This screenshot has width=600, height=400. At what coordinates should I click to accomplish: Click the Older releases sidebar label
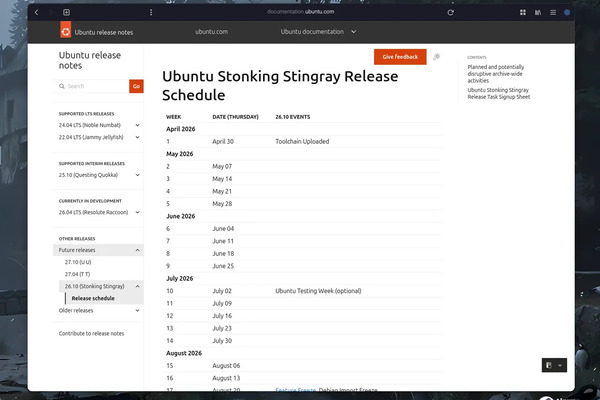click(76, 310)
